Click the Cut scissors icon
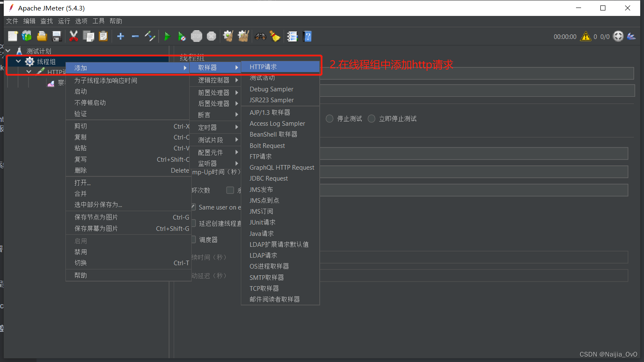Image resolution: width=644 pixels, height=362 pixels. coord(74,36)
